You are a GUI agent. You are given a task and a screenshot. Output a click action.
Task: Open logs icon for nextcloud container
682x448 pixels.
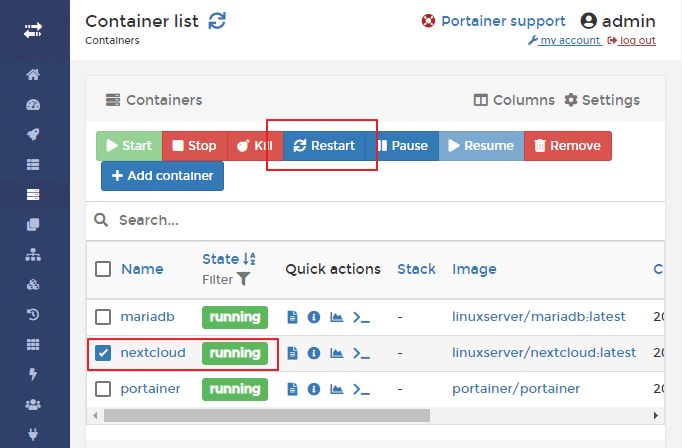click(x=293, y=353)
